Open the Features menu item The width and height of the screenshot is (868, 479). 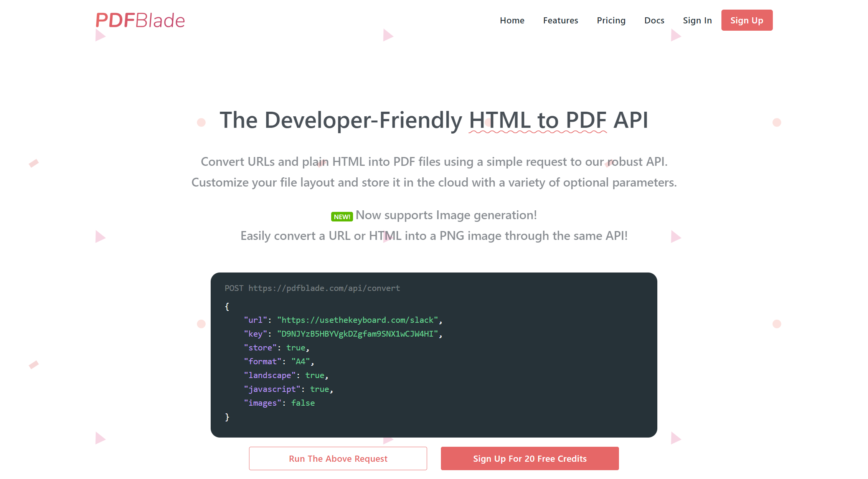coord(560,20)
